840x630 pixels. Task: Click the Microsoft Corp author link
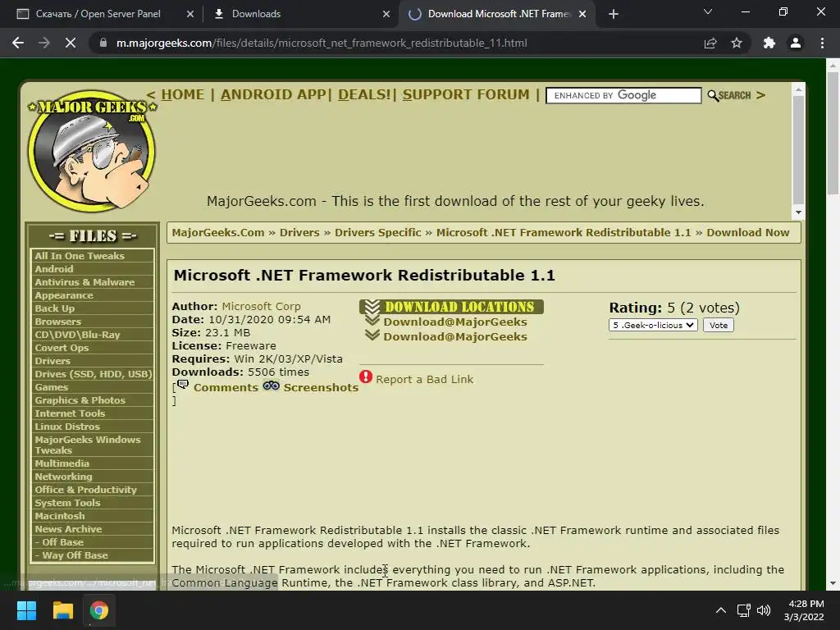tap(262, 307)
